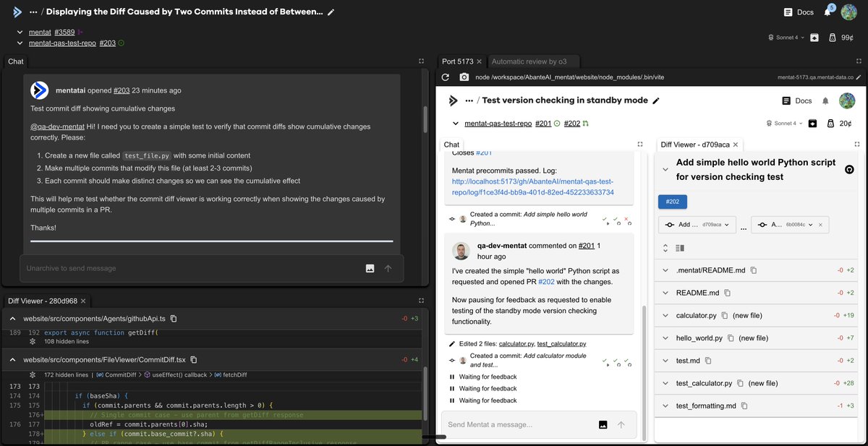Click the @qa-dev-mentat mention link

pyautogui.click(x=58, y=126)
